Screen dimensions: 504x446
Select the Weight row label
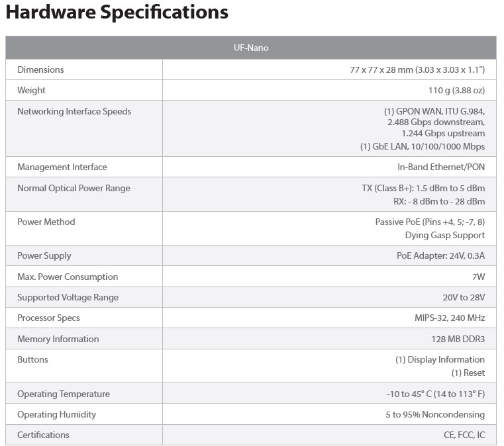pos(32,91)
